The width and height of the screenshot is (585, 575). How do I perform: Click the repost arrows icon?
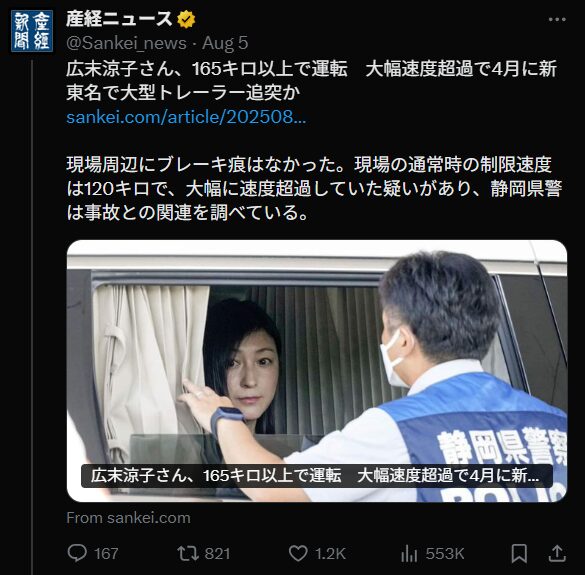(188, 553)
